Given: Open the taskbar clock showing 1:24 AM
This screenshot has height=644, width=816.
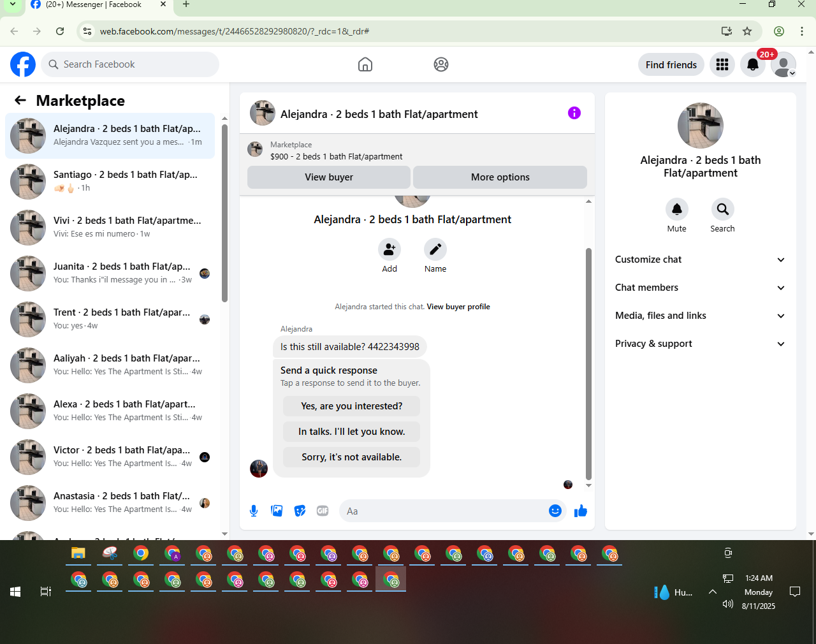Looking at the screenshot, I should pos(759,592).
